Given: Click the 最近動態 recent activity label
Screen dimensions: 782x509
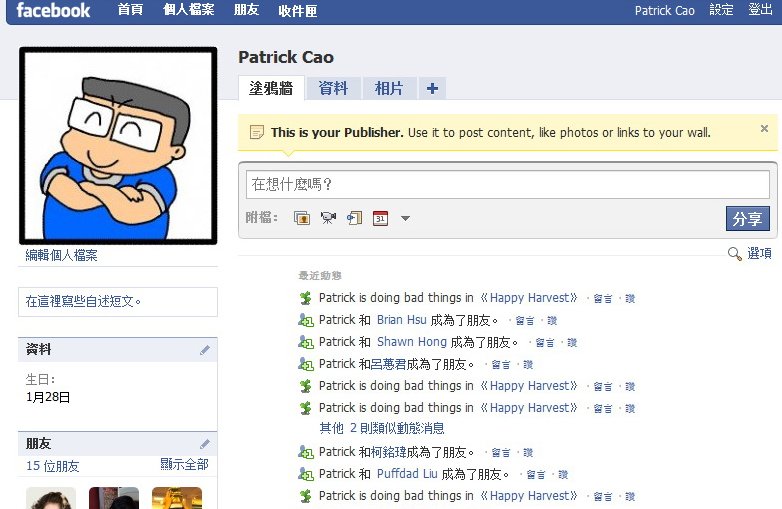Looking at the screenshot, I should [320, 275].
